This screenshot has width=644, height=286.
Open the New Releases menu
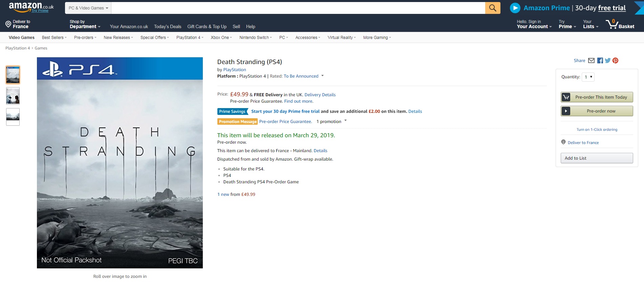coord(119,38)
